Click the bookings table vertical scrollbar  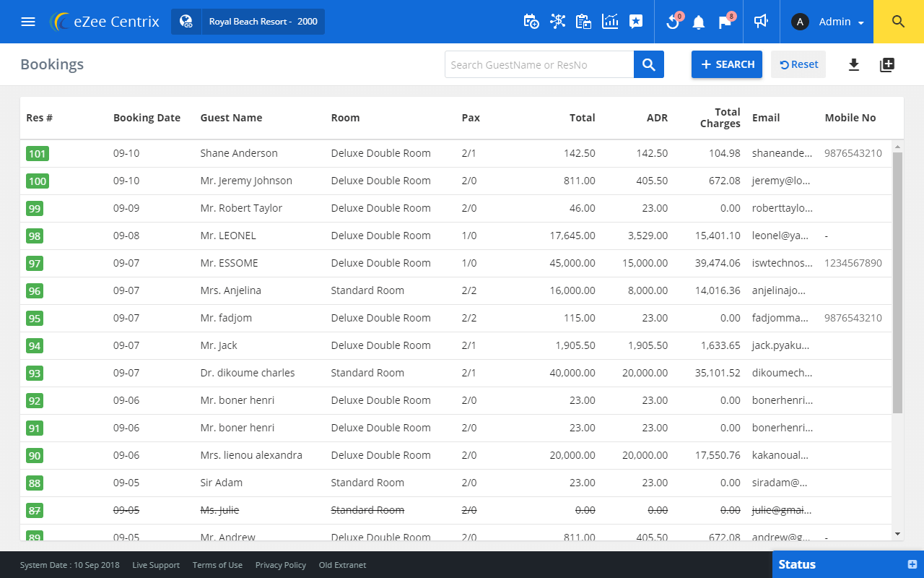[x=897, y=289]
